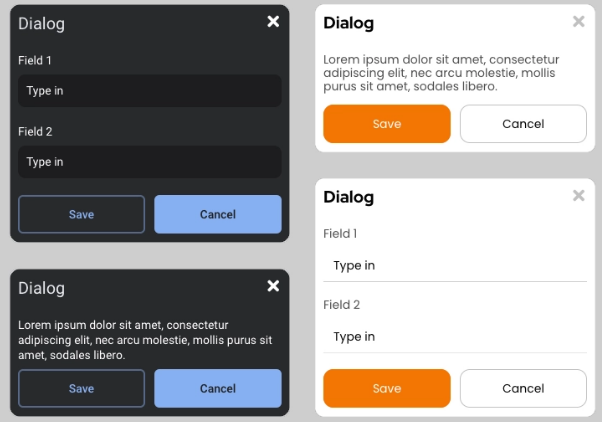Click the Field 2 label in white dialog

point(342,305)
